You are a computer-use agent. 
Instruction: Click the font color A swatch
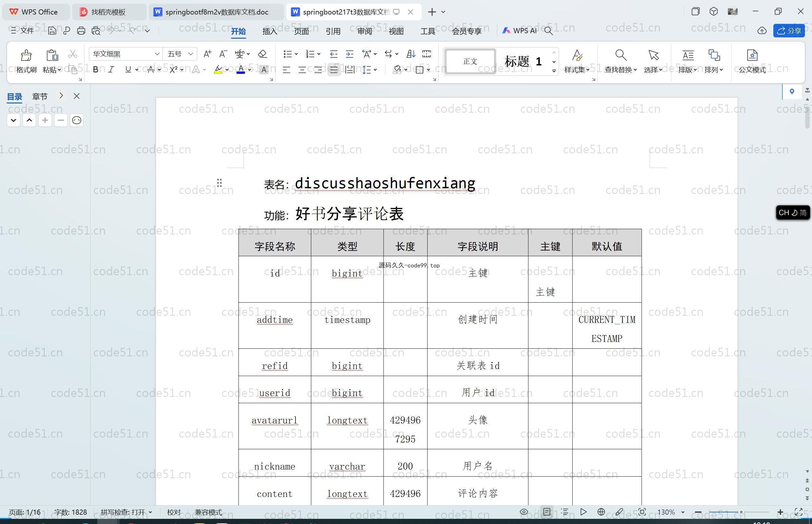[240, 70]
